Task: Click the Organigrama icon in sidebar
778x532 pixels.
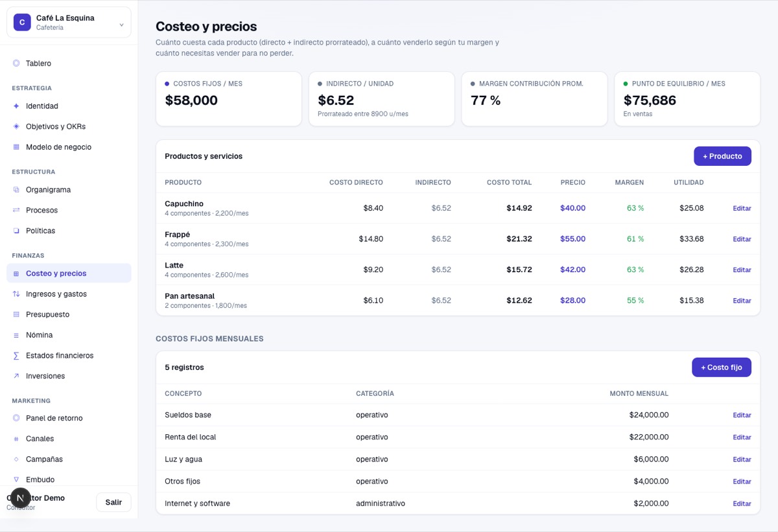Action: 16,190
